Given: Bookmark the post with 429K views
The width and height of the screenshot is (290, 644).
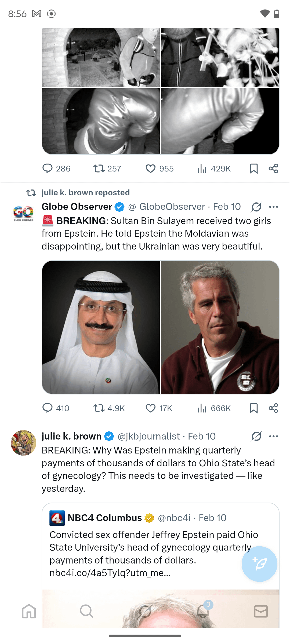Looking at the screenshot, I should tap(253, 169).
